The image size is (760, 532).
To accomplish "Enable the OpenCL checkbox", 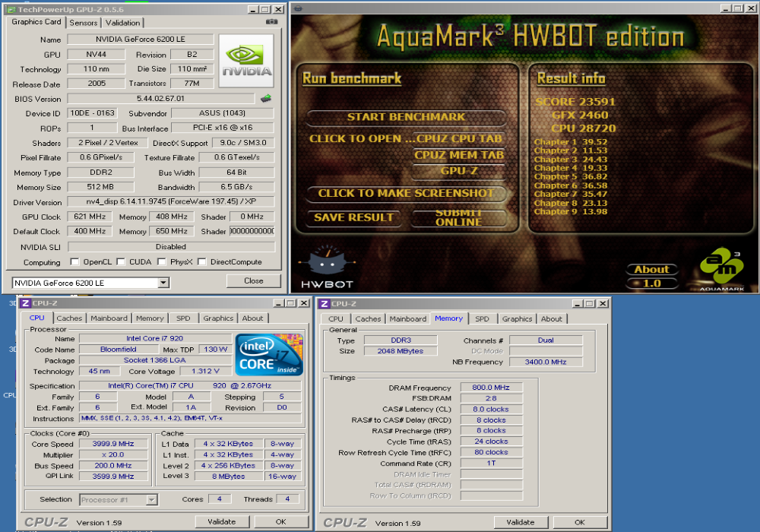I will (74, 261).
